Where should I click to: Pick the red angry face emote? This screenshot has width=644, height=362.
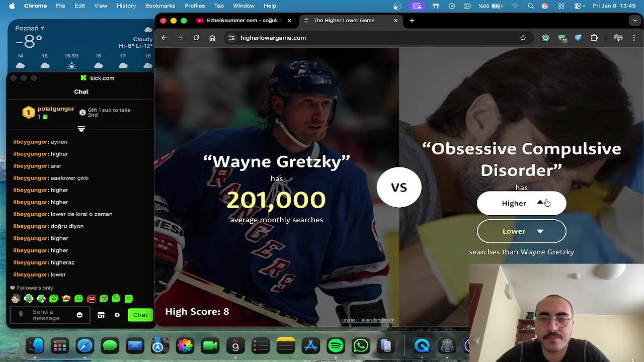(91, 299)
